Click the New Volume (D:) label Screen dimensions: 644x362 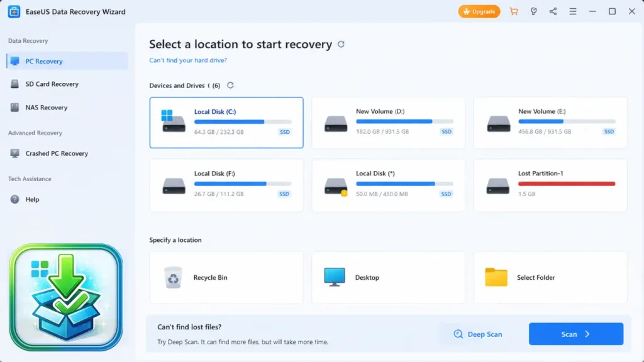tap(380, 111)
